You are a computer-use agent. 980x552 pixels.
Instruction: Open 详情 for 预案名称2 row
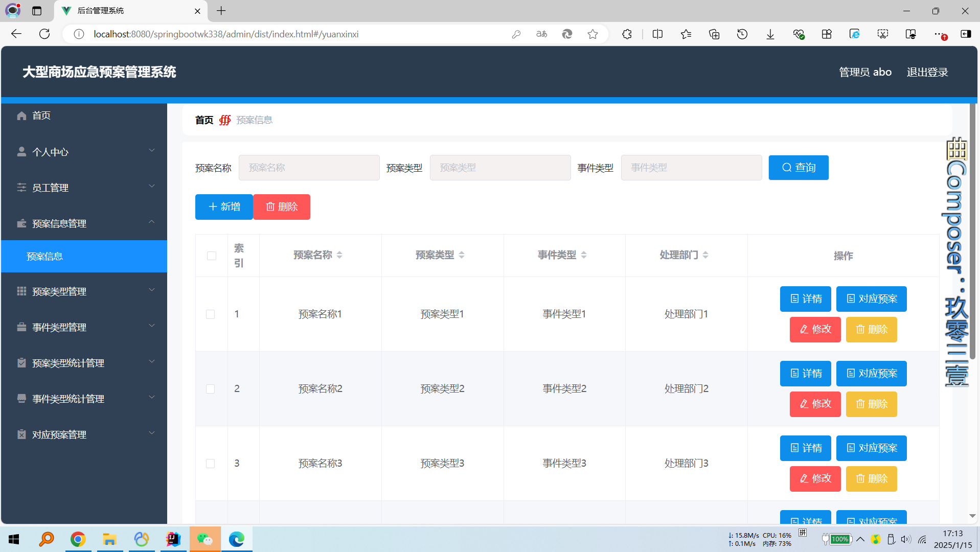(806, 374)
